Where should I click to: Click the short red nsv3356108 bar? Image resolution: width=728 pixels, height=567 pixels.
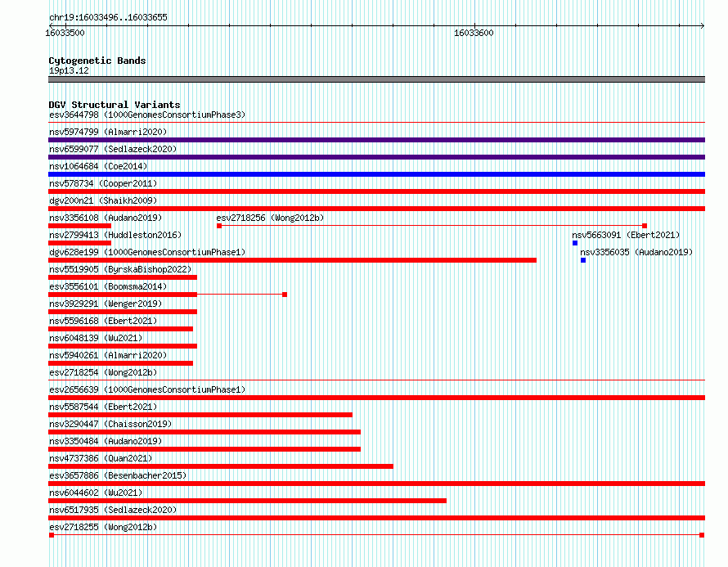[x=80, y=226]
